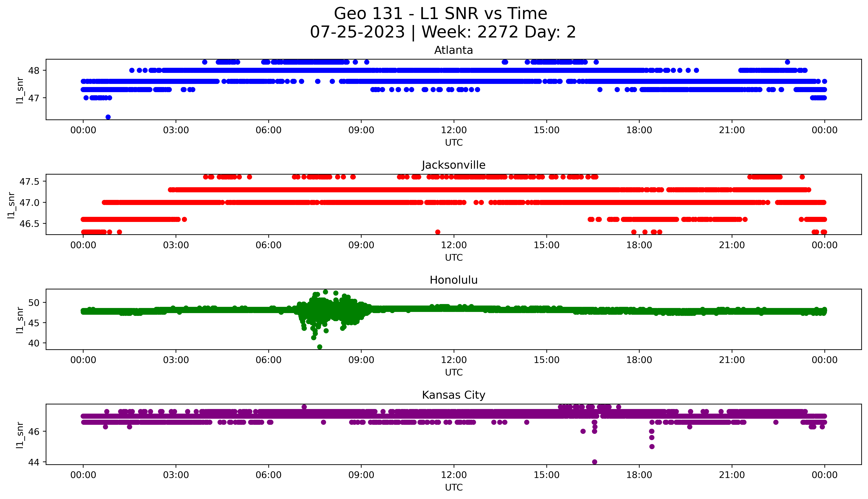The width and height of the screenshot is (868, 499).
Task: Click the 45 y-tick on the Honolulu plot
Action: click(x=34, y=323)
